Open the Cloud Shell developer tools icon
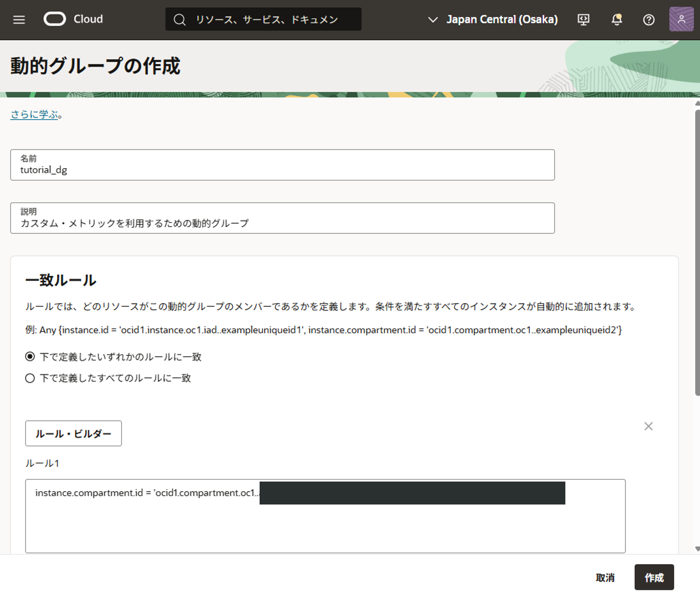Screen dimensions: 700x601 click(x=583, y=20)
